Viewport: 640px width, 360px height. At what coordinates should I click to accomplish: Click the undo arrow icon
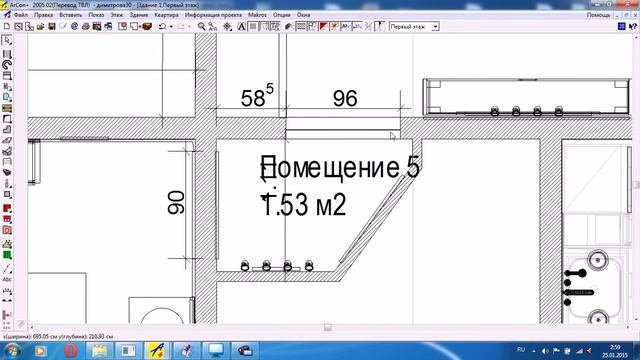162,27
